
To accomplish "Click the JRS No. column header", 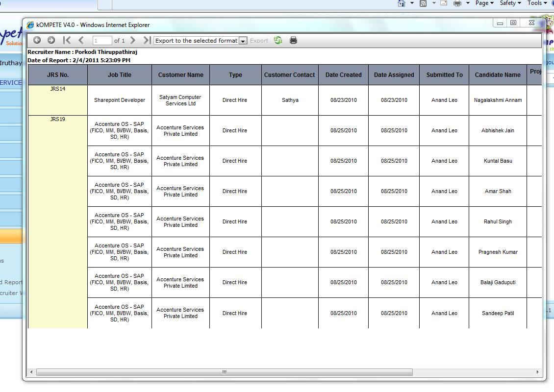I will coord(58,75).
